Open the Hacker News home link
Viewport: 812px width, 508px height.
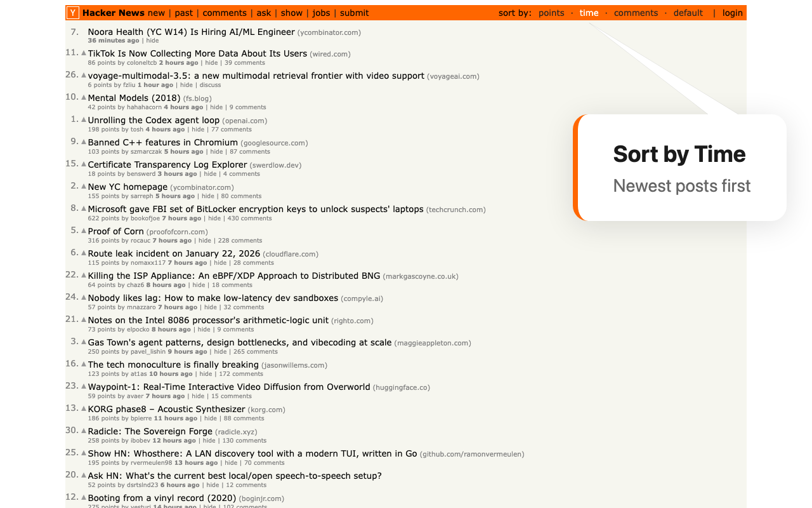coord(114,13)
